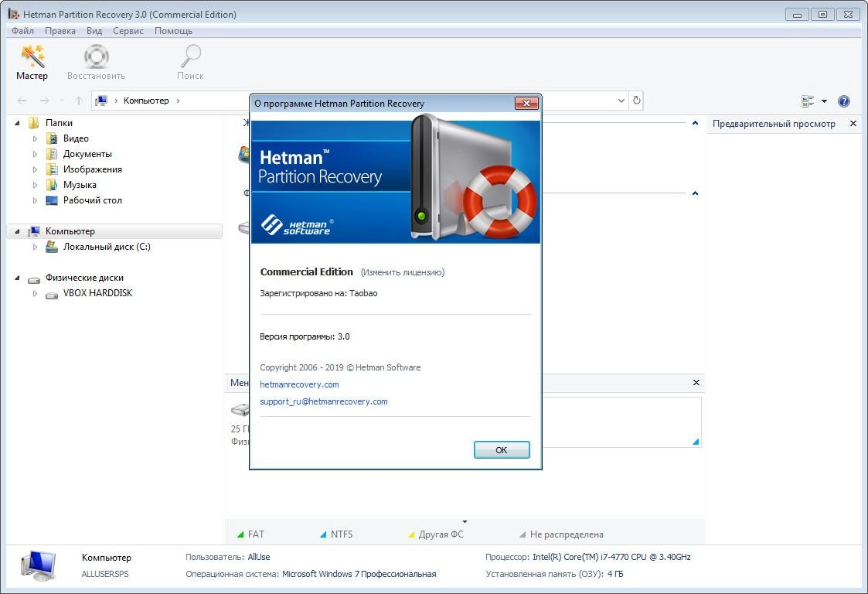Close the Предварительный просмотр panel
868x594 pixels.
[853, 124]
